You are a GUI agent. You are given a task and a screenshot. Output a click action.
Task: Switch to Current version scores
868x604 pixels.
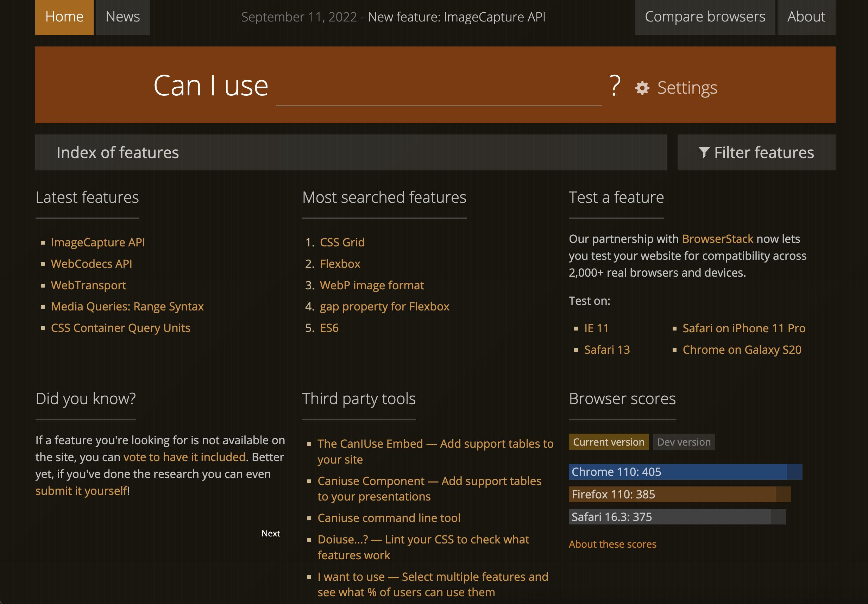click(x=608, y=442)
